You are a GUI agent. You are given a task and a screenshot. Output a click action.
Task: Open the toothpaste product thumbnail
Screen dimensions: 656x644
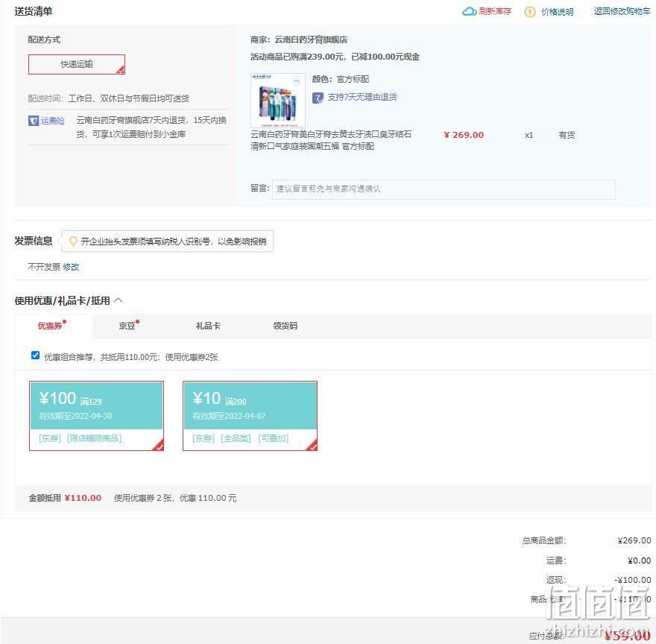(278, 101)
